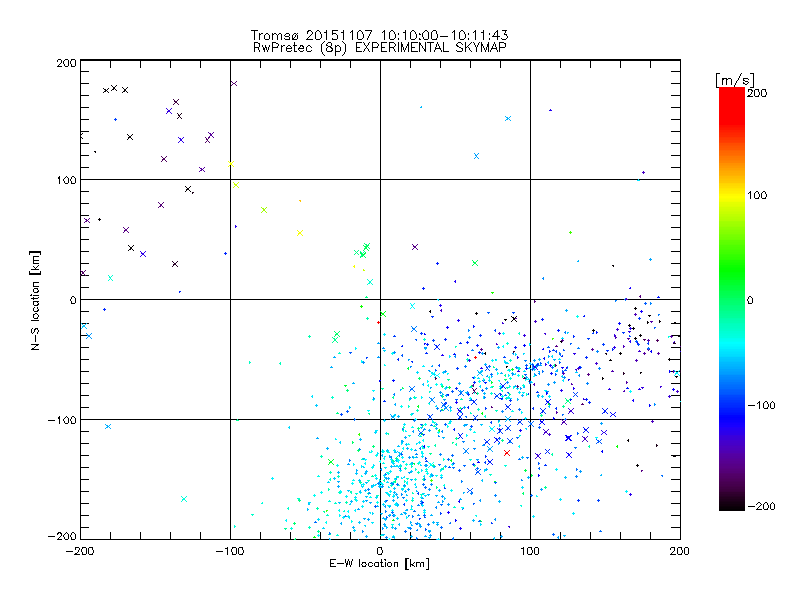Click the '[m/s]' colorbar unit label

[x=735, y=80]
